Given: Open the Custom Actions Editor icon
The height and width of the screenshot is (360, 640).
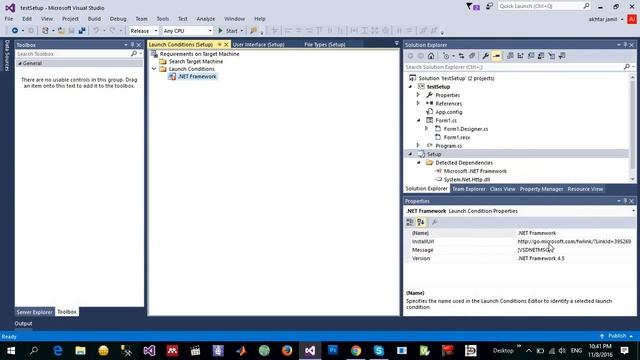Looking at the screenshot, I should pyautogui.click(x=552, y=56).
